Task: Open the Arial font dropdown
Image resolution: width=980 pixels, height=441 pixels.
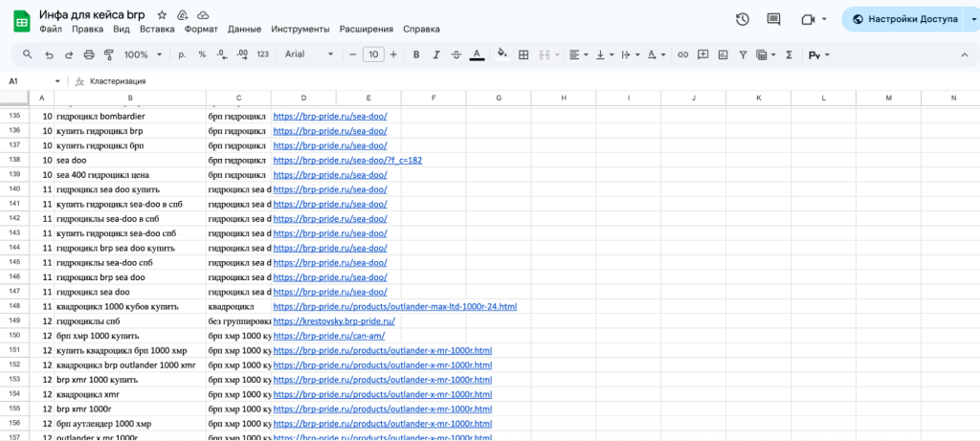Action: click(x=309, y=55)
